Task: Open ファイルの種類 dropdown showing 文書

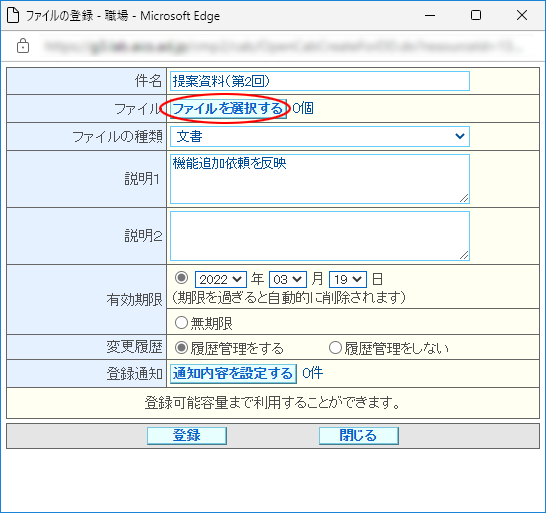Action: click(x=320, y=137)
